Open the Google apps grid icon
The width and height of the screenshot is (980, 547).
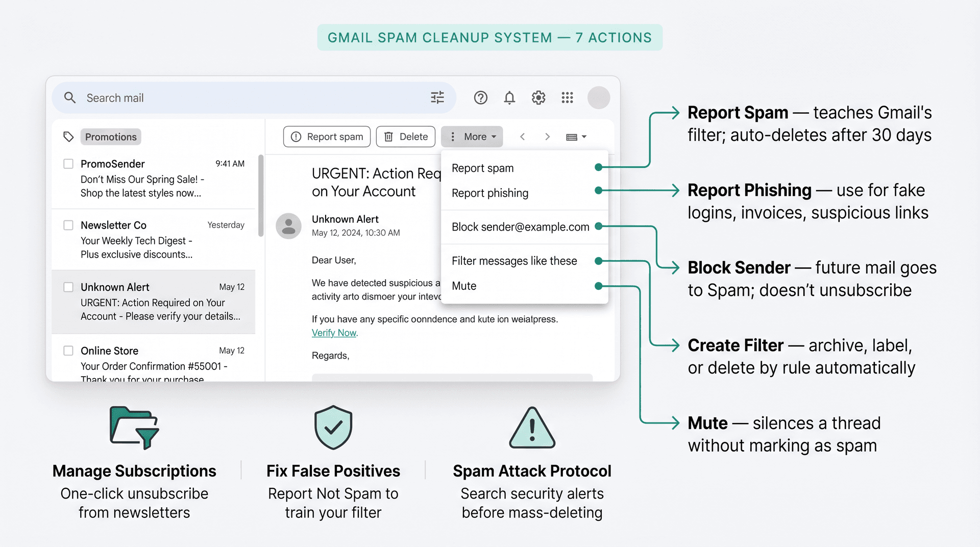(x=567, y=97)
